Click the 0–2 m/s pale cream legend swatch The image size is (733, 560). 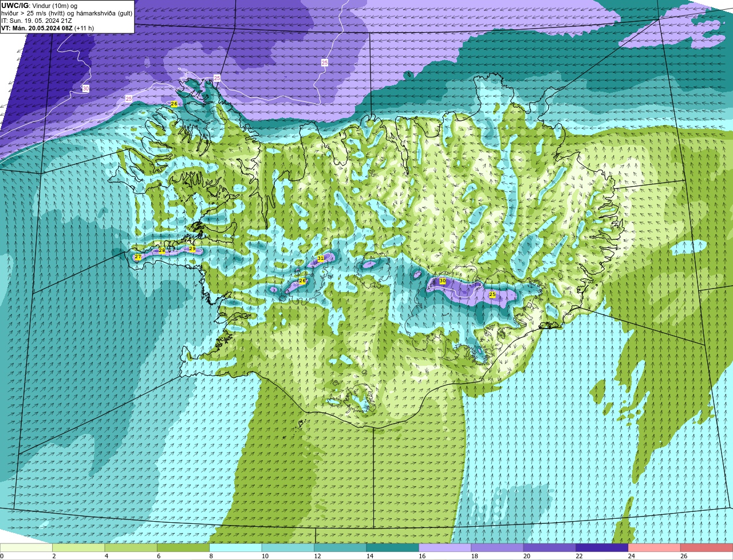tap(26, 548)
